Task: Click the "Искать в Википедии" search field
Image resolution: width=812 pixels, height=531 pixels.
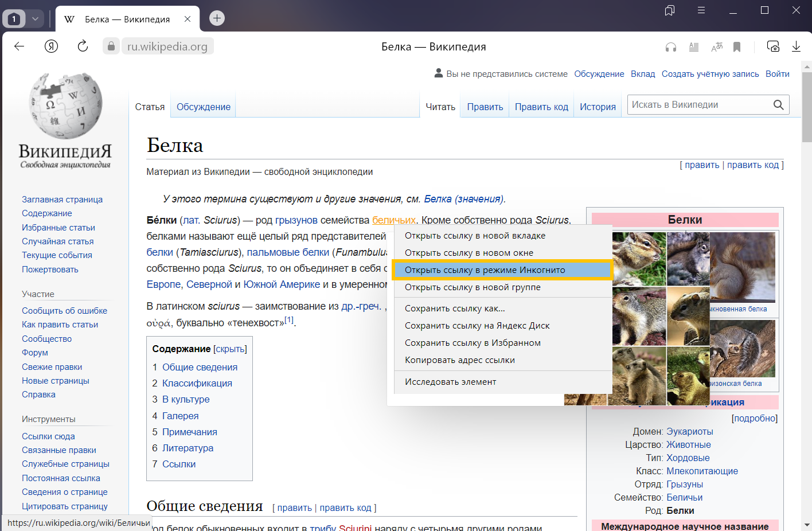Action: [698, 105]
